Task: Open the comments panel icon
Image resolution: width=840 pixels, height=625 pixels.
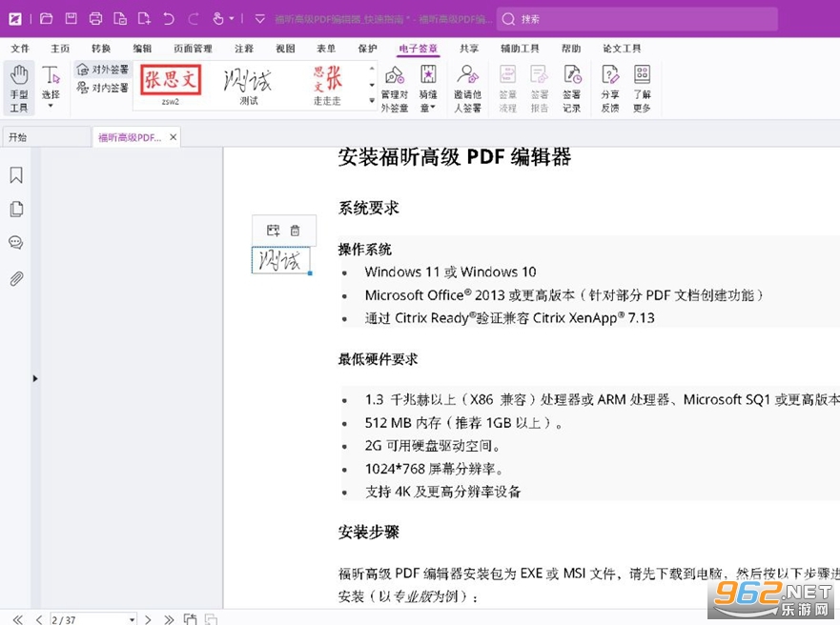Action: tap(16, 242)
